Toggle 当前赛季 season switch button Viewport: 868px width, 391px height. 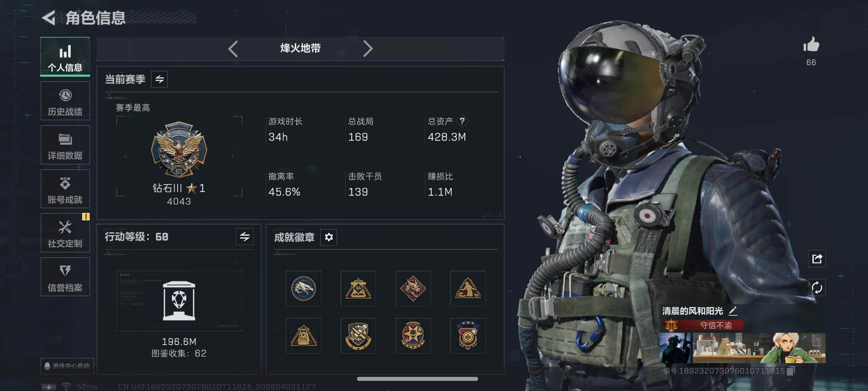(159, 79)
